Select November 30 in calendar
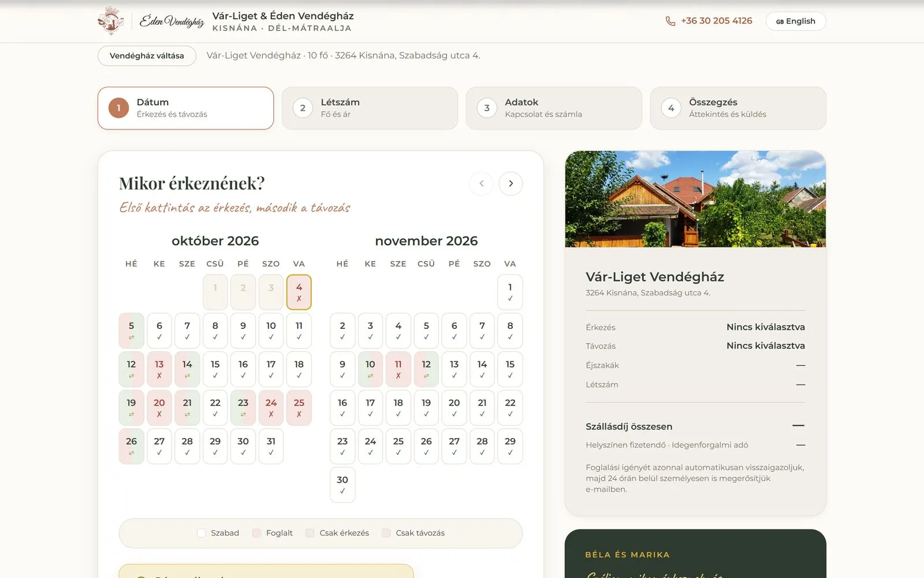 (342, 485)
